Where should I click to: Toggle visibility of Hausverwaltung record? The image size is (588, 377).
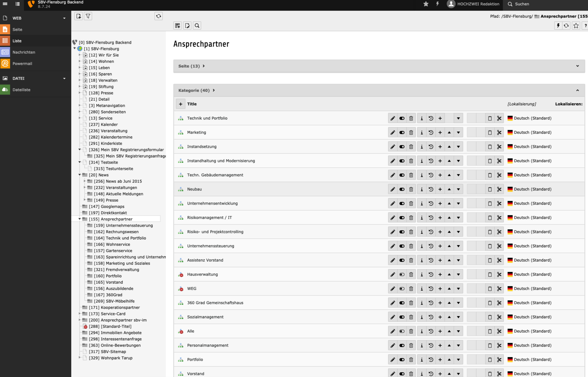(x=402, y=274)
